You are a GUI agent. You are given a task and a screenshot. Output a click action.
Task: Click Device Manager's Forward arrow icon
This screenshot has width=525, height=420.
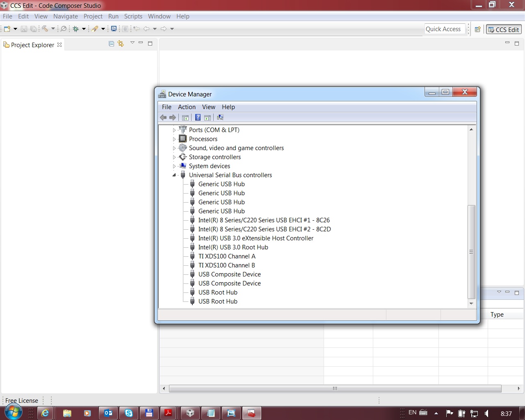point(173,118)
